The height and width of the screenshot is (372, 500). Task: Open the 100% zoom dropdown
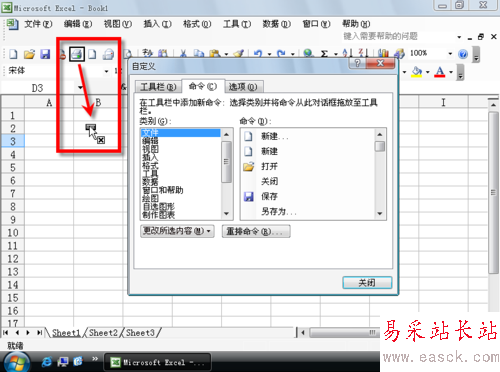(450, 53)
